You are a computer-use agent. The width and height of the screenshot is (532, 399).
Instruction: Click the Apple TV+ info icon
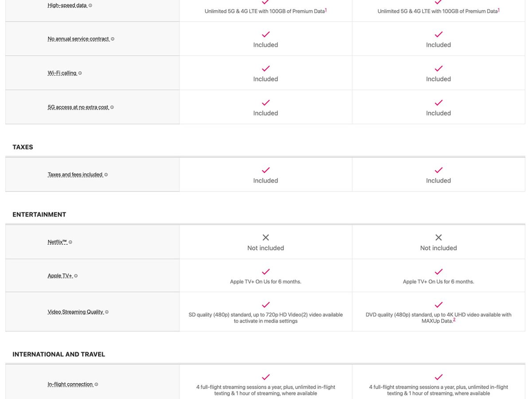(76, 276)
